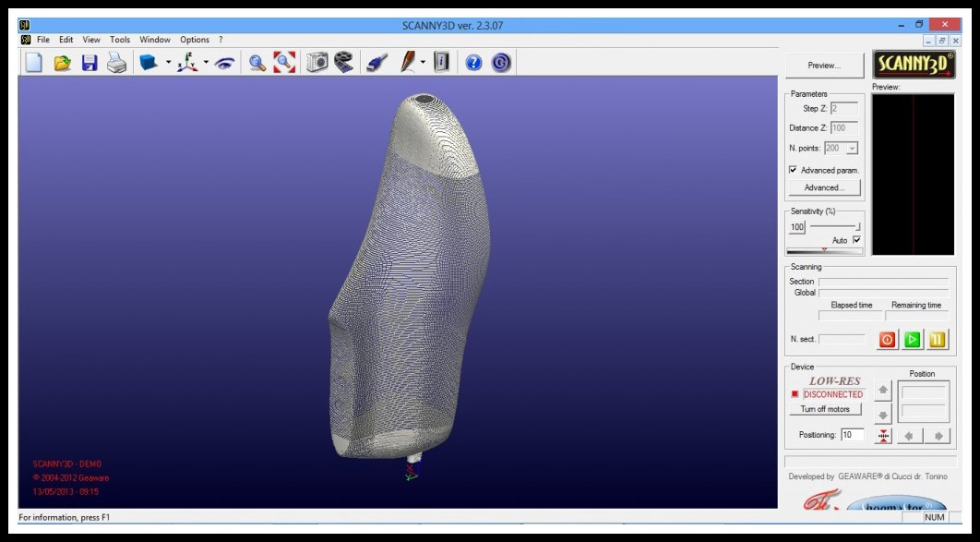980x542 pixels.
Task: Click the Distance Z input field
Action: click(x=843, y=128)
